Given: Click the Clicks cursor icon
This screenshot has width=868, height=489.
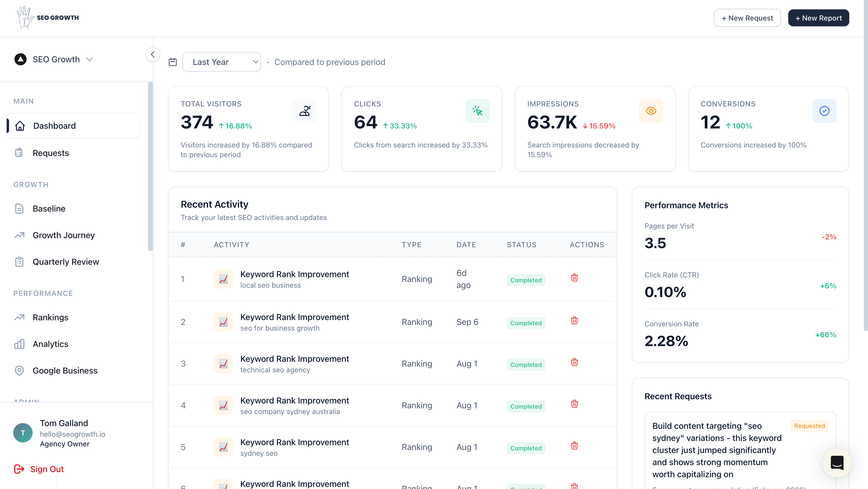Looking at the screenshot, I should [477, 111].
